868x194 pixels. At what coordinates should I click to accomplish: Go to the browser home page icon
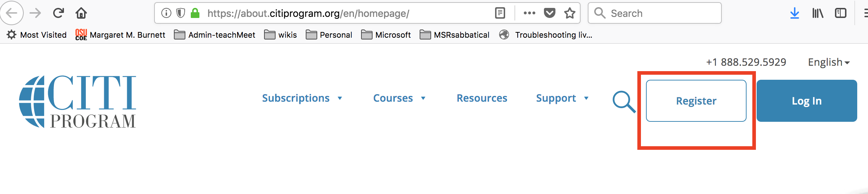[81, 13]
